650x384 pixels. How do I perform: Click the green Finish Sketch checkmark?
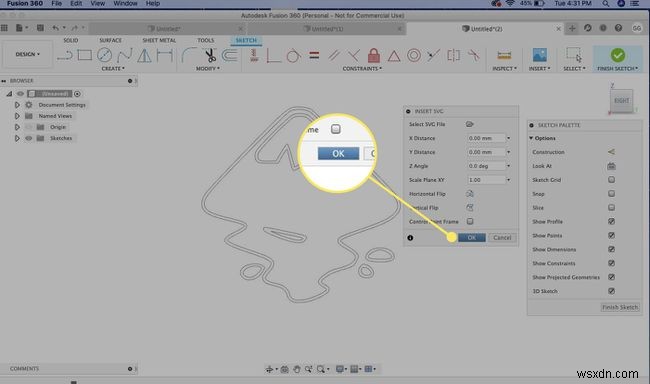point(617,55)
